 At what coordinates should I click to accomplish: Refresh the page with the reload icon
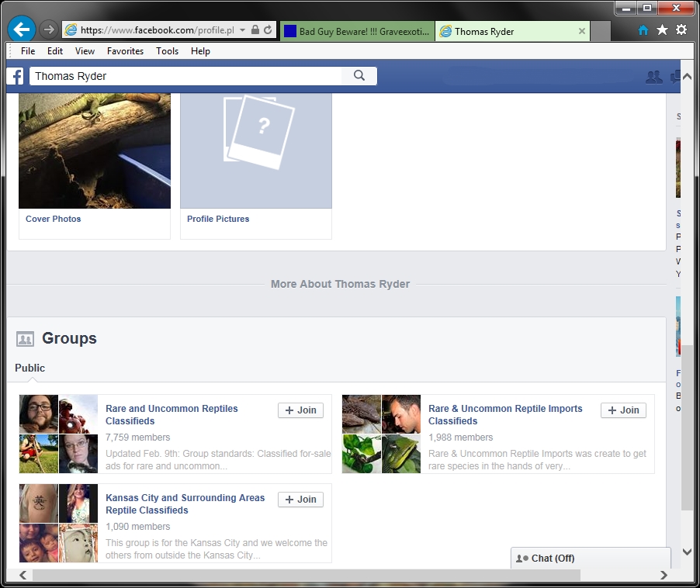pos(268,30)
